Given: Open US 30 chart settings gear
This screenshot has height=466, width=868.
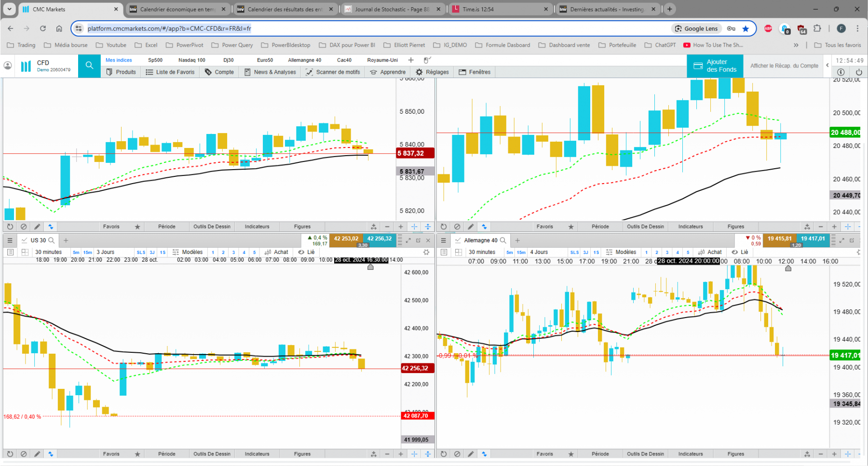Looking at the screenshot, I should (426, 252).
